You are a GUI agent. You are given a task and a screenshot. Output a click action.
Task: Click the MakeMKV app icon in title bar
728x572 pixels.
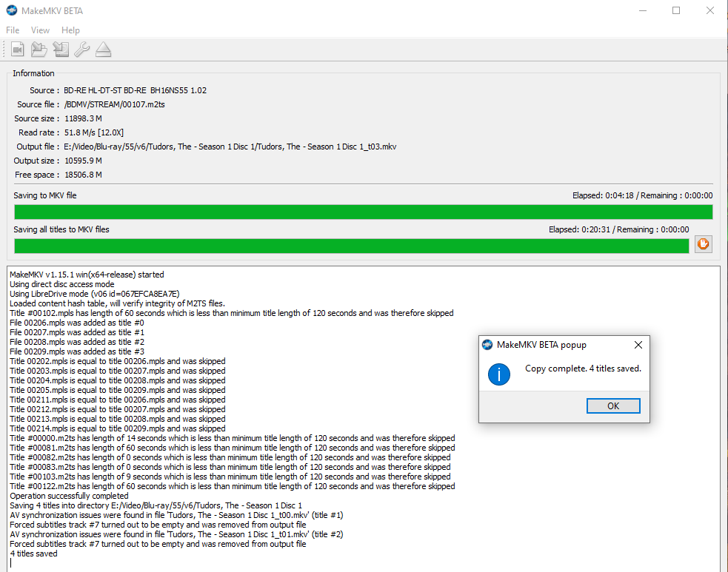[x=12, y=10]
